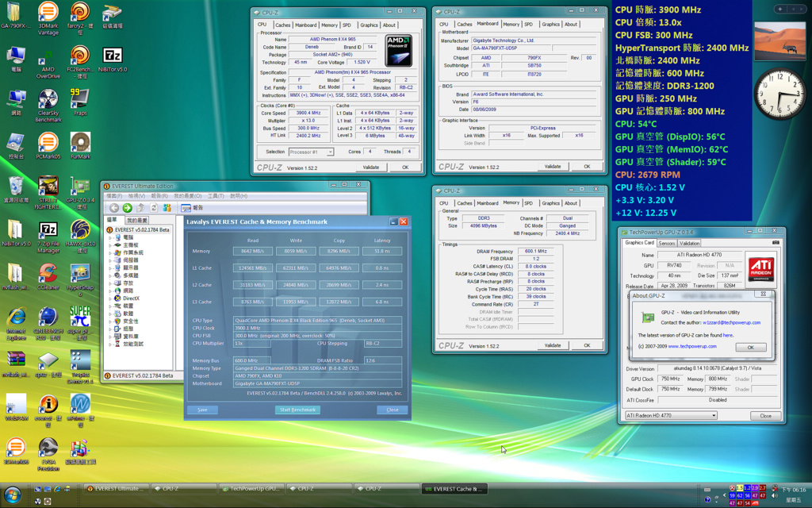Click Save in the EVEREST benchmark window
This screenshot has width=812, height=508.
(x=202, y=410)
